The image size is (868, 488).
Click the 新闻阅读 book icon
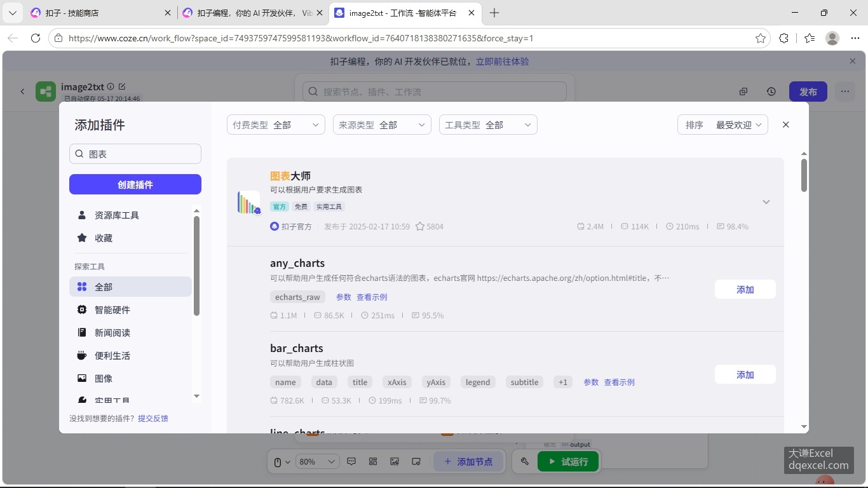(x=82, y=332)
